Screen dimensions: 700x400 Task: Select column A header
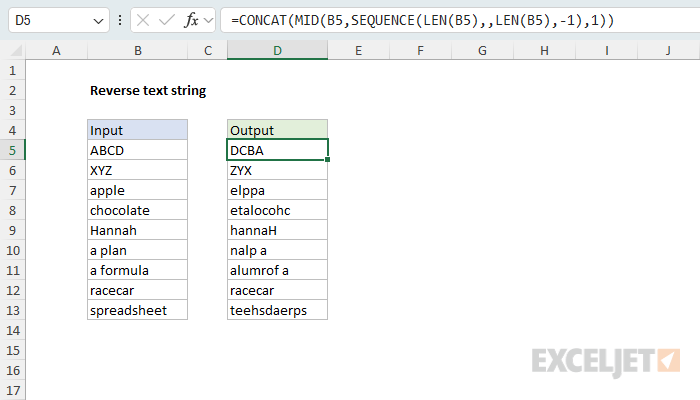pyautogui.click(x=56, y=50)
